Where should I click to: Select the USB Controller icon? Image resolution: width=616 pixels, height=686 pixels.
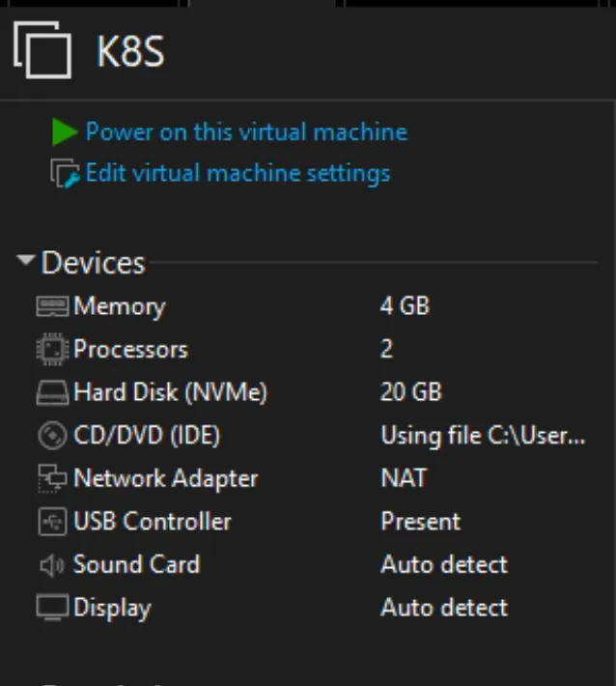point(52,522)
